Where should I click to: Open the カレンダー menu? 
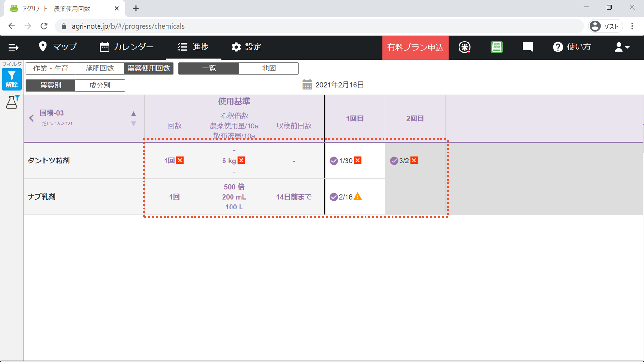(x=127, y=47)
